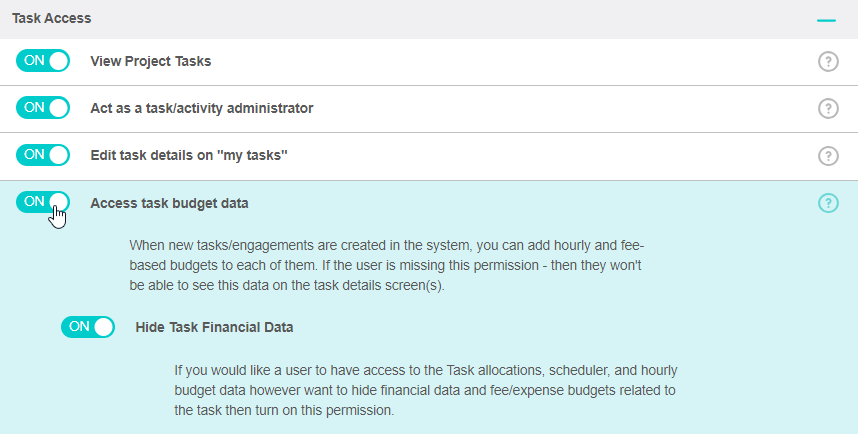858x434 pixels.
Task: Turn off the View Project Tasks switch
Action: (x=43, y=60)
